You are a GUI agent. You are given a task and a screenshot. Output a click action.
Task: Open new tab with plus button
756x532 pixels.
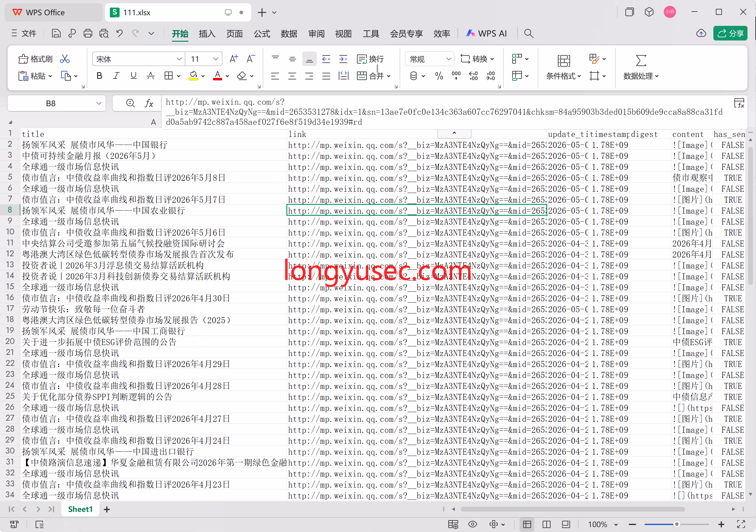pos(262,12)
